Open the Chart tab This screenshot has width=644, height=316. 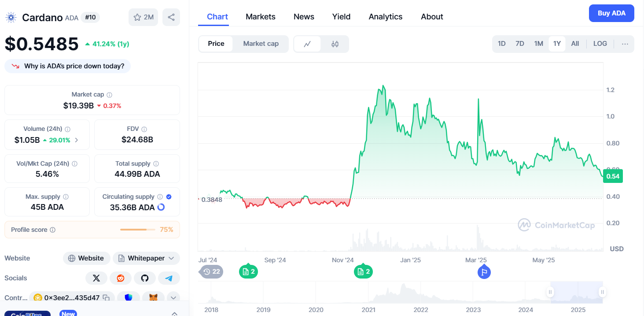click(217, 17)
